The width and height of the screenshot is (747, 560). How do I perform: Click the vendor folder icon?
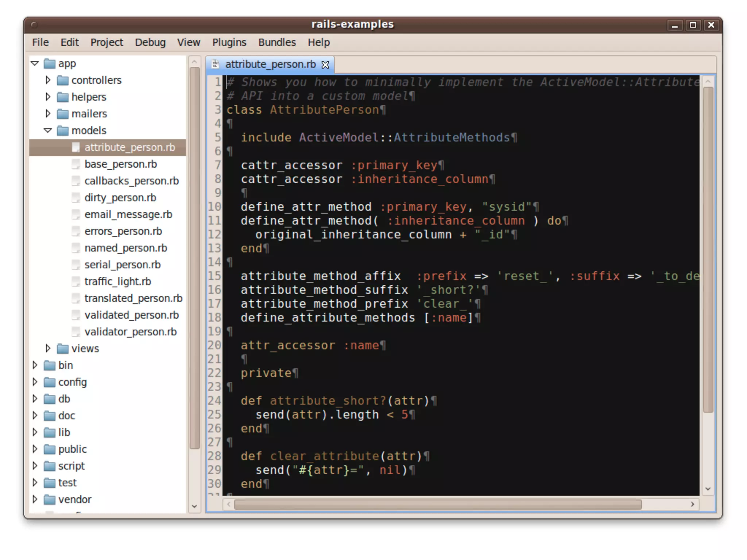pos(50,499)
